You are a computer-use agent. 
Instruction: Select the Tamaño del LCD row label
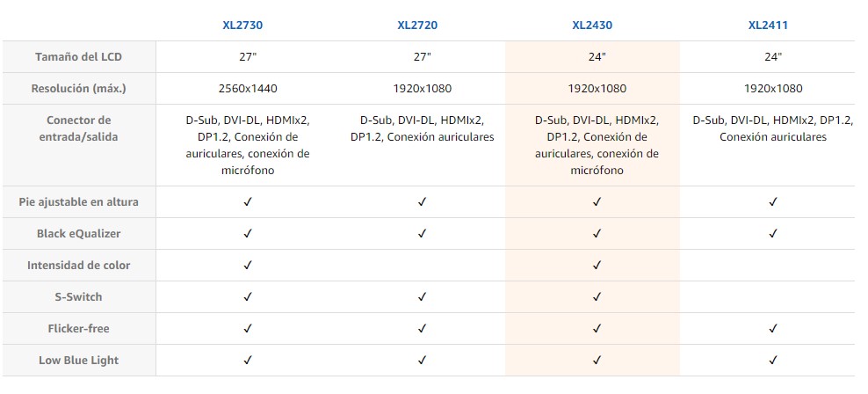[x=79, y=56]
